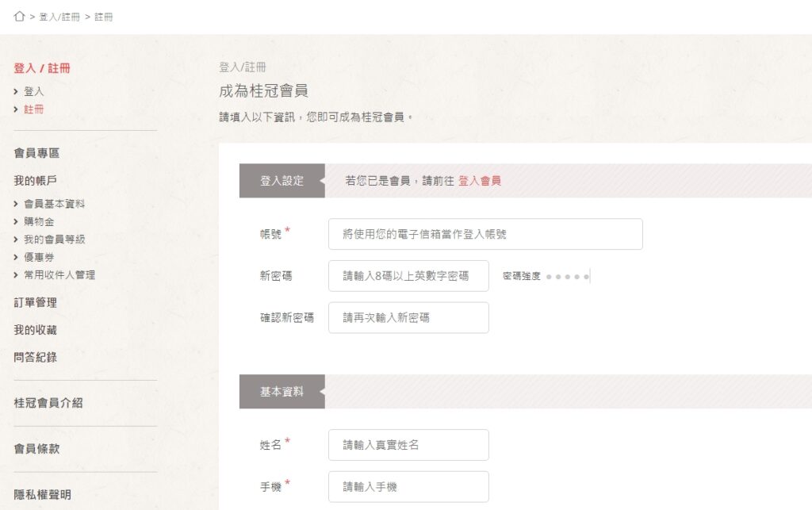Click the red 登入會員 link
Screen dimensions: 812x510
click(480, 181)
